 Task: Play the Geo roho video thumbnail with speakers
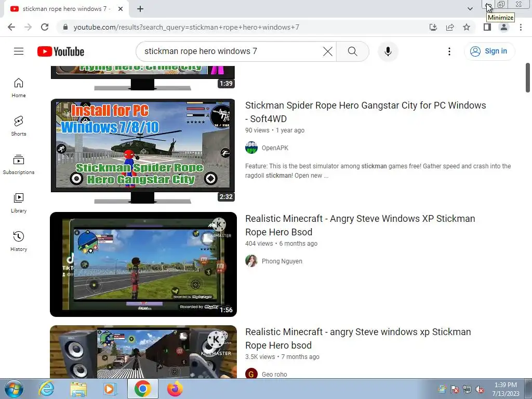point(143,352)
